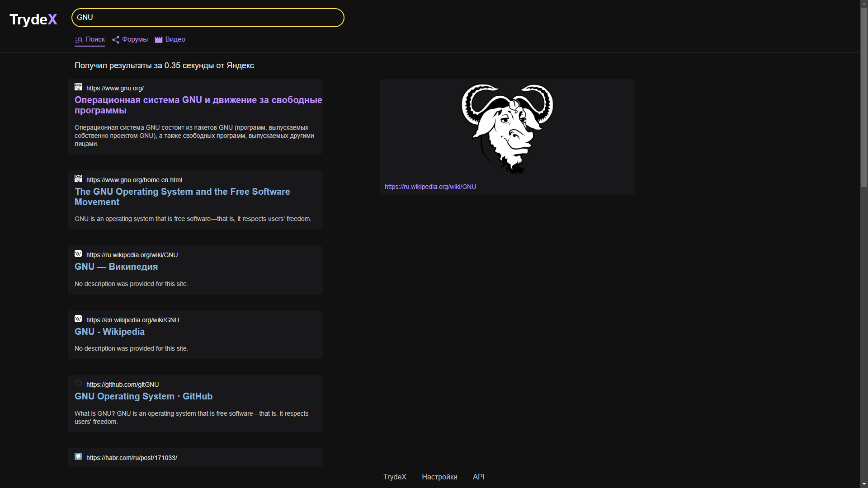Click the TrydeX logo in header

coord(33,19)
